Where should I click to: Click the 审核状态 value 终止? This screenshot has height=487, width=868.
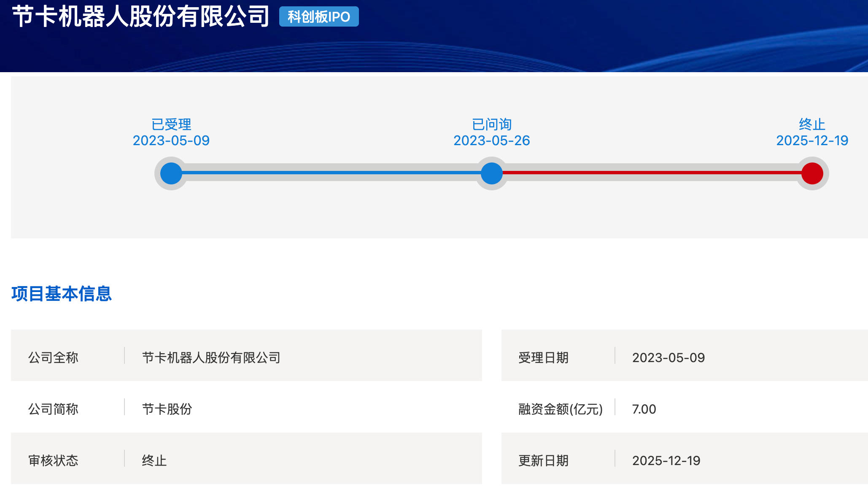[154, 461]
